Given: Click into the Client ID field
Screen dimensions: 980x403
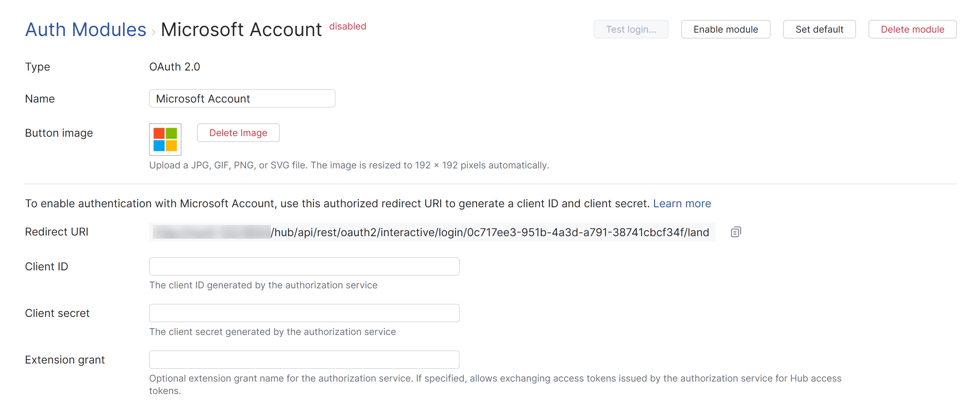Looking at the screenshot, I should (304, 266).
